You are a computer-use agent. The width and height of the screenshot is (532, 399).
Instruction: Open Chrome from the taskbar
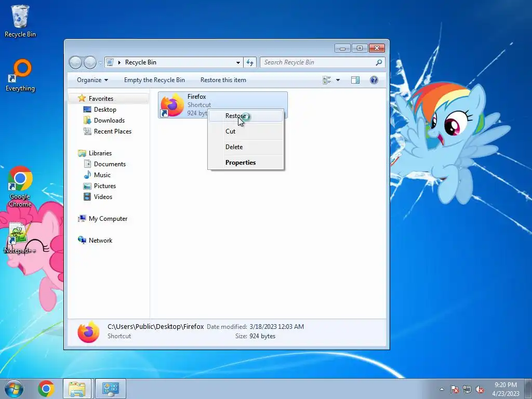pyautogui.click(x=46, y=389)
